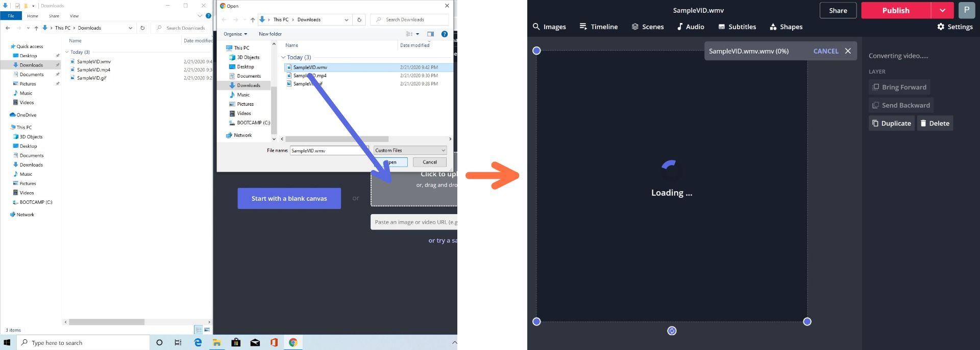Dismiss the SampleVID.wmv upload notification
Image resolution: width=980 pixels, height=350 pixels.
pos(848,51)
